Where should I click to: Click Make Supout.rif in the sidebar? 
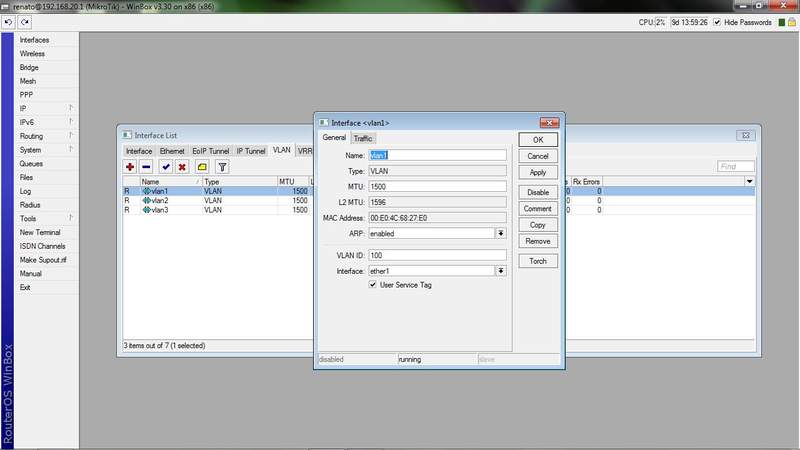click(43, 260)
